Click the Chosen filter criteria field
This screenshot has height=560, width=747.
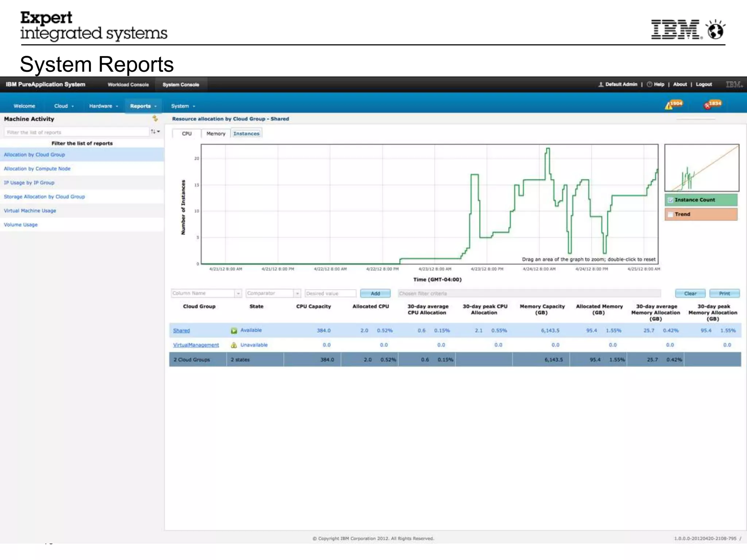[x=529, y=293]
